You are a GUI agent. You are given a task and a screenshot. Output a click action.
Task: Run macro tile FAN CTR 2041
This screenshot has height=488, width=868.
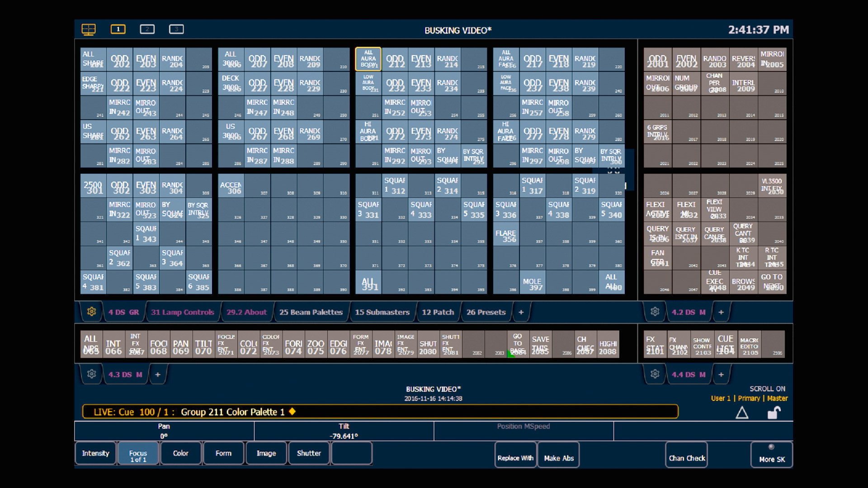click(x=657, y=258)
